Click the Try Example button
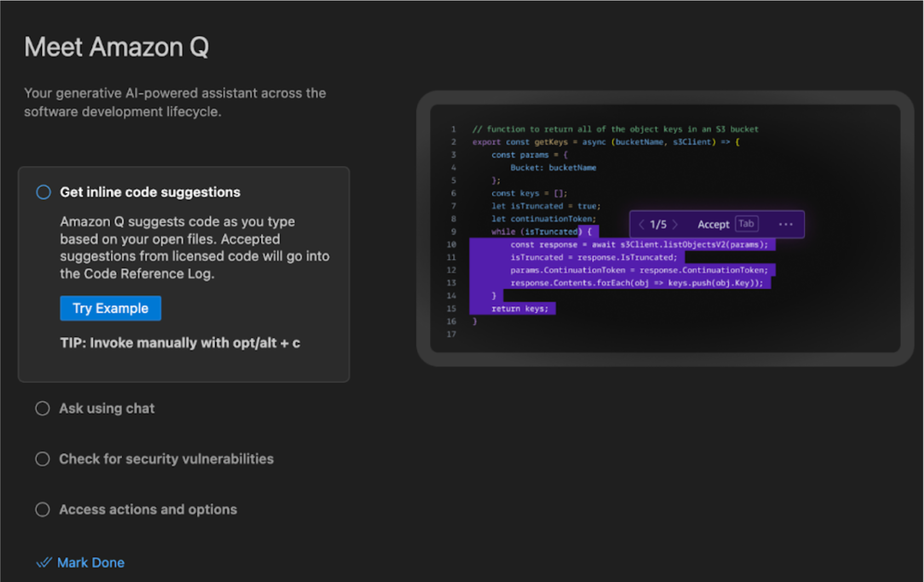 pyautogui.click(x=110, y=308)
